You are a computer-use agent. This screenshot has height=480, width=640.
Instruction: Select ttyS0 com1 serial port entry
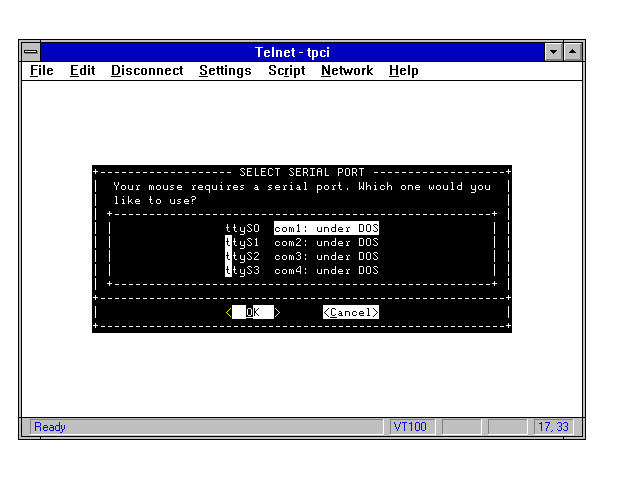tap(302, 228)
